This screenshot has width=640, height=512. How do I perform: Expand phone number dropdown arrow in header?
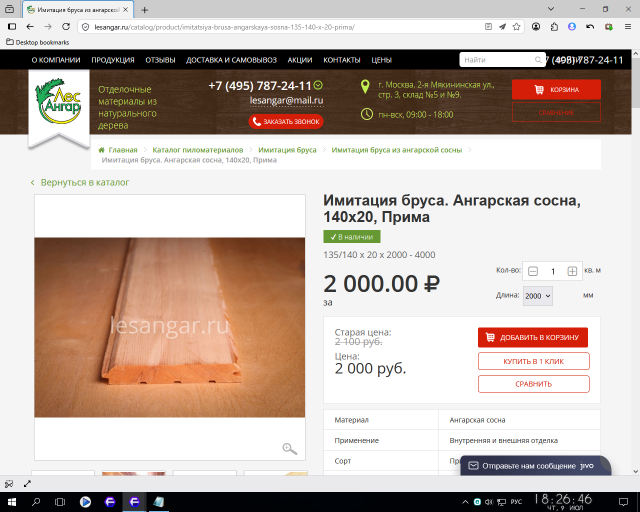[318, 85]
